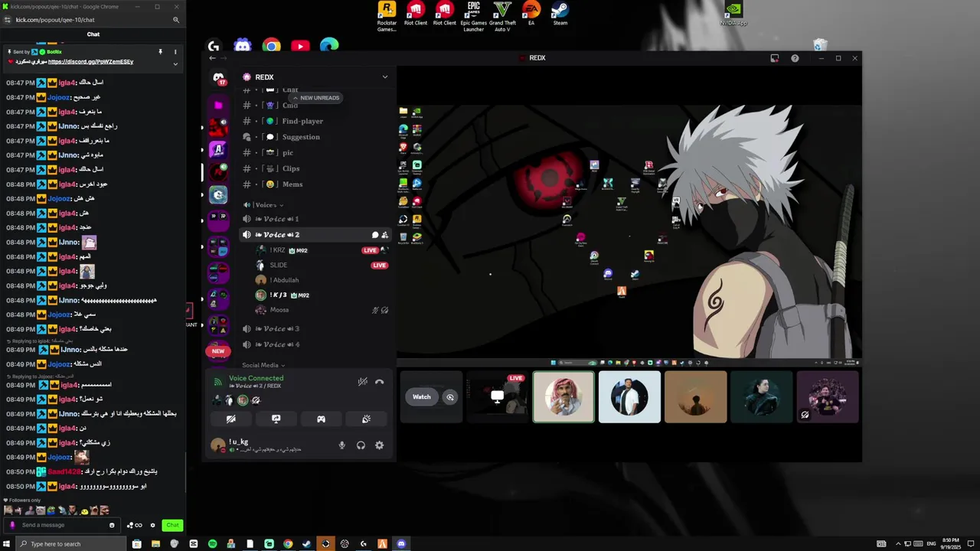Start an activity from the controller button
The width and height of the screenshot is (980, 551).
(321, 419)
